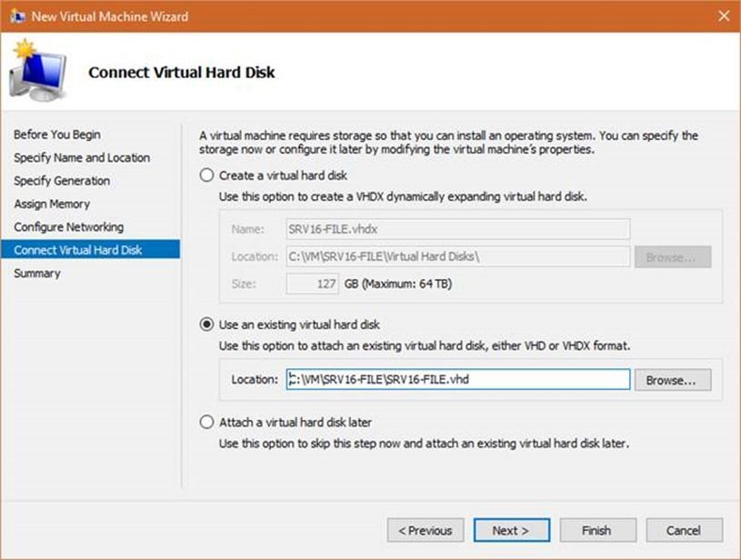The height and width of the screenshot is (560, 741).
Task: Cancel the wizard
Action: point(683,530)
